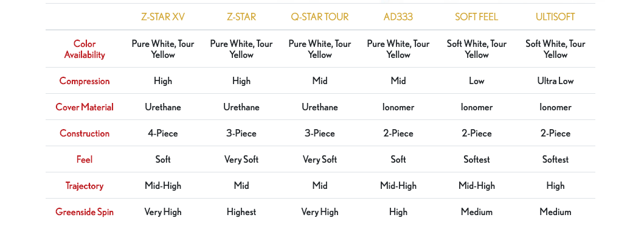Select the Ultra Low compression cell
Screen dimensions: 644x237
coord(555,80)
